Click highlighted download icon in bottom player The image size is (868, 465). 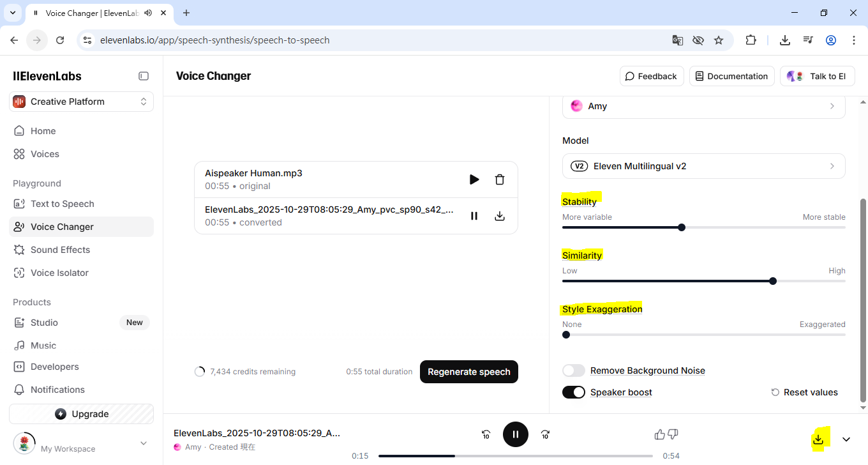tap(818, 439)
